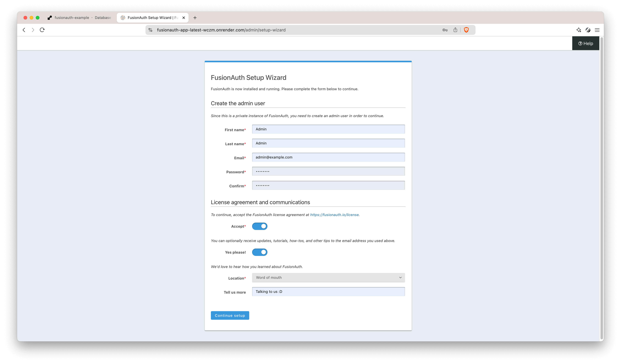Open Brave Shields lion icon
621x364 pixels.
point(466,30)
